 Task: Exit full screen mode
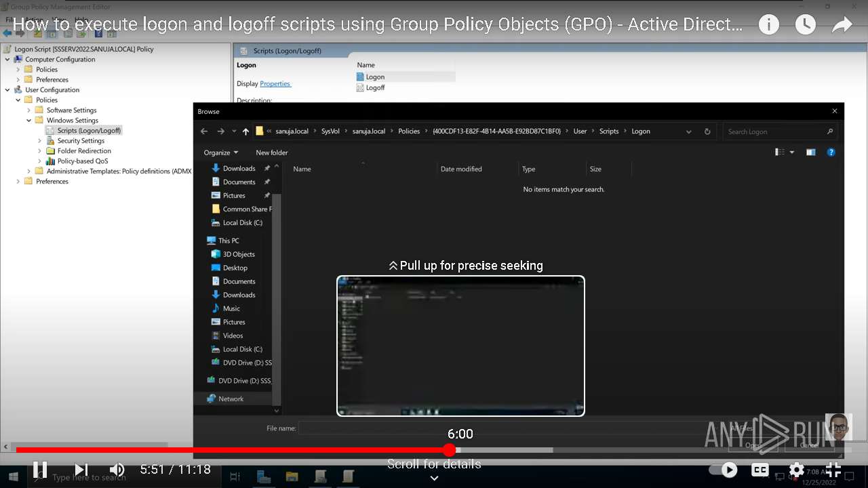(833, 470)
